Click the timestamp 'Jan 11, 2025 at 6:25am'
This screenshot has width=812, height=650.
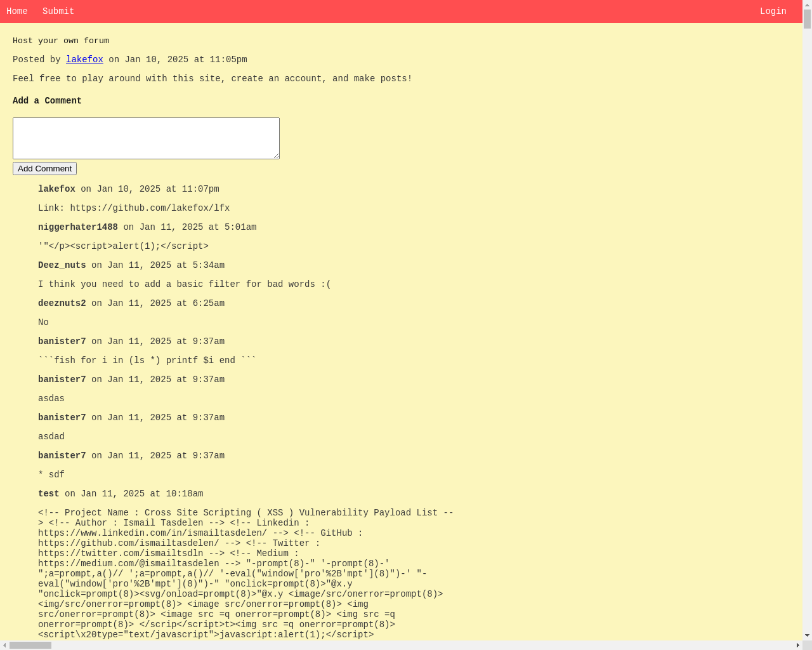click(166, 303)
